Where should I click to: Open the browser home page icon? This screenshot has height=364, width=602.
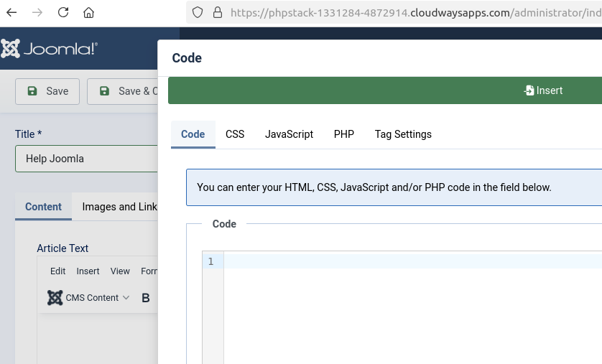click(88, 13)
